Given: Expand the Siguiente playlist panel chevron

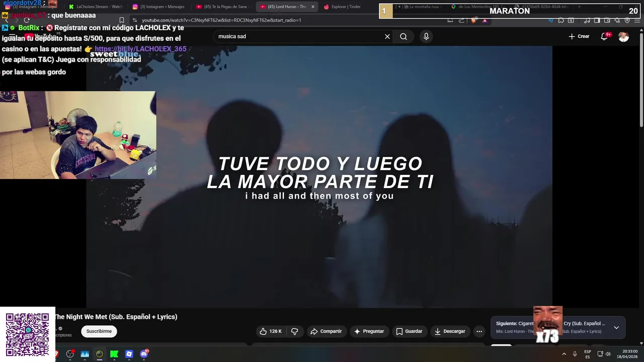Looking at the screenshot, I should (616, 327).
